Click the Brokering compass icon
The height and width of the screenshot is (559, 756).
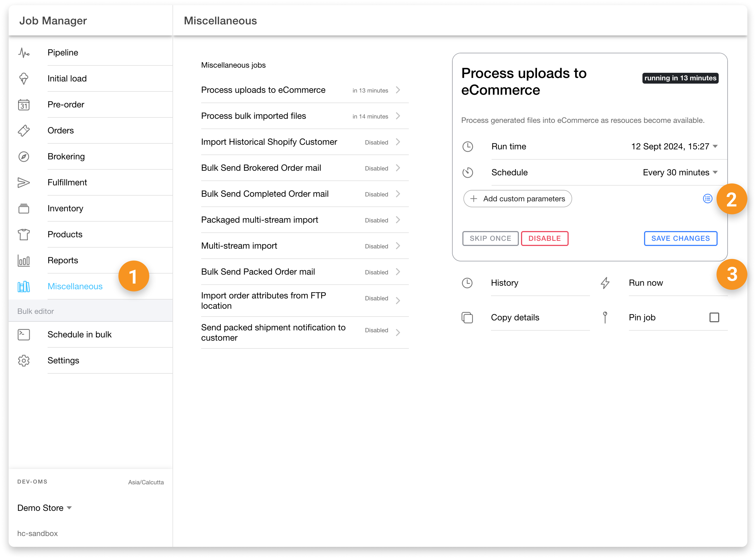(24, 157)
